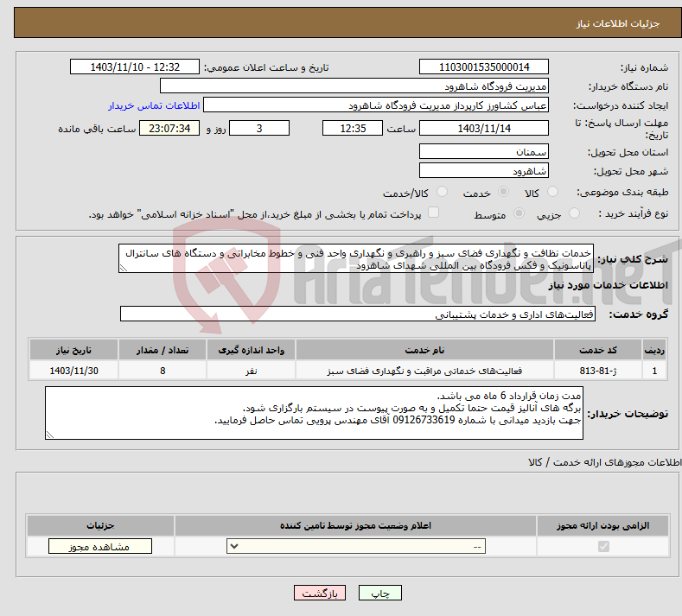682x616 pixels.
Task: Open the permit status dropdown
Action: tap(356, 546)
